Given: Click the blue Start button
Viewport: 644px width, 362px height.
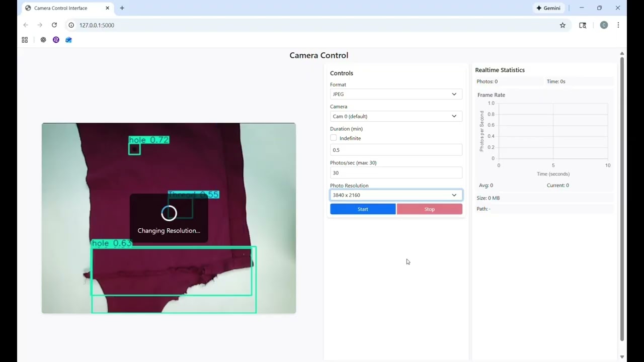Looking at the screenshot, I should 363,209.
